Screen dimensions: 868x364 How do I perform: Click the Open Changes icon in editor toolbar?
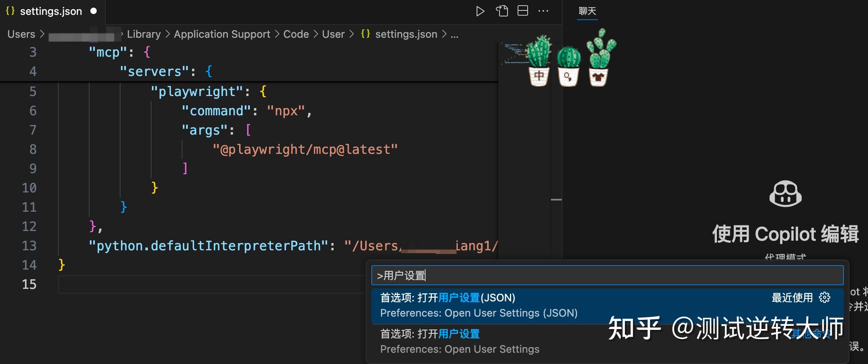502,11
